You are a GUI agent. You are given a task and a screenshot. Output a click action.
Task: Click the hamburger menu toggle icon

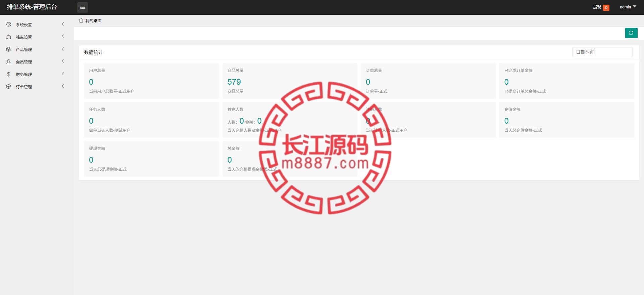[83, 7]
